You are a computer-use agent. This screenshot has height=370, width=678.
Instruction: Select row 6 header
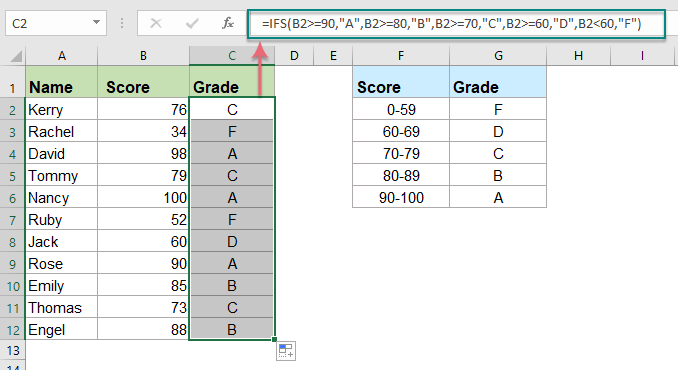pyautogui.click(x=13, y=198)
